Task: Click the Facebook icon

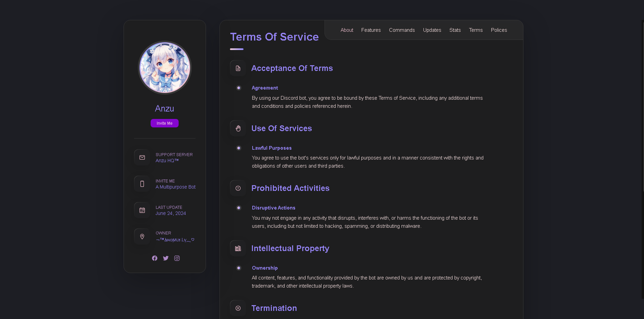Action: point(154,258)
